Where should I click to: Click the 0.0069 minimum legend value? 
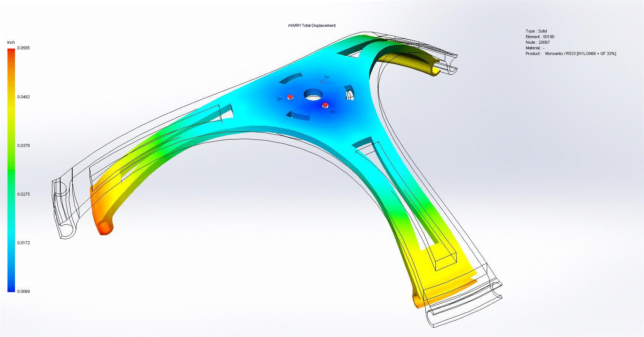[23, 291]
